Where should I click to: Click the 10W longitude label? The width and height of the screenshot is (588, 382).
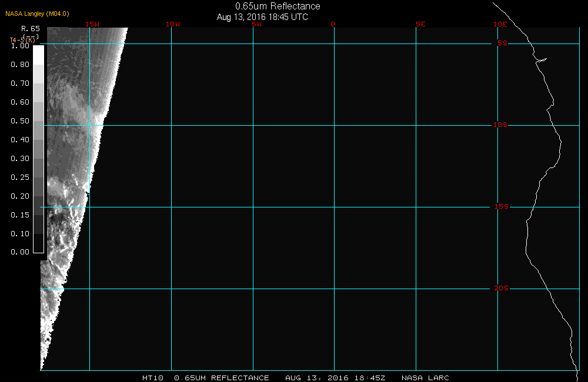pos(173,24)
